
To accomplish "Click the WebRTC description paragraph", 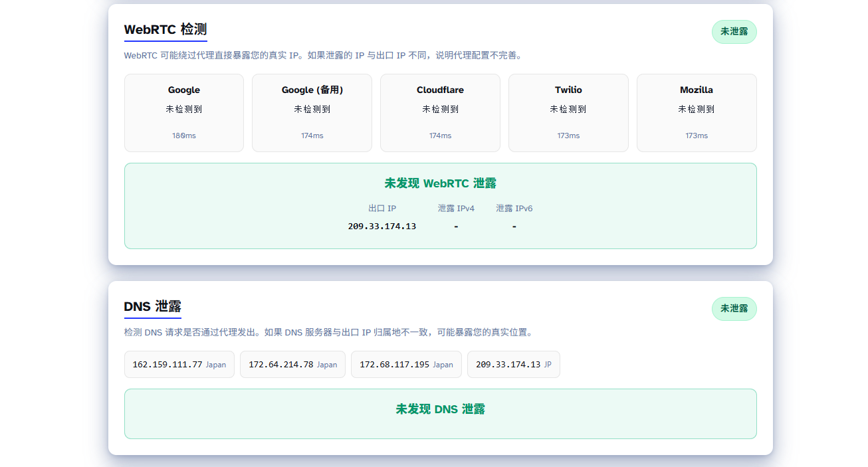I will click(324, 56).
